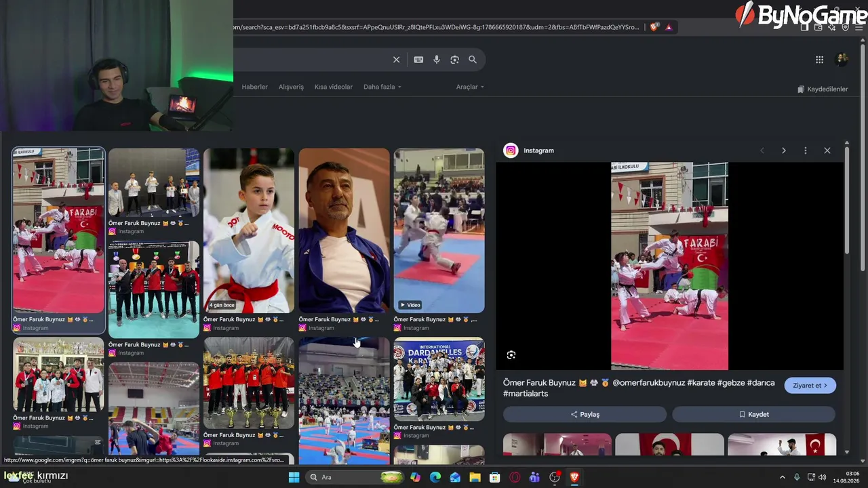The height and width of the screenshot is (488, 868).
Task: Select the karate kick at Farabi school thumbnail
Action: 59,230
